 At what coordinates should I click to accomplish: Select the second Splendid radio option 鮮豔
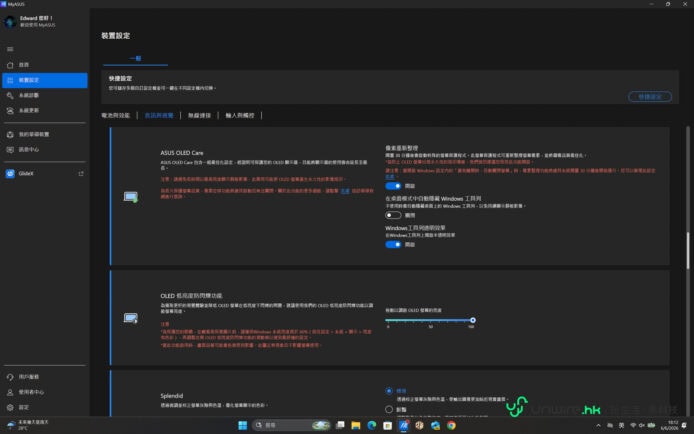tap(389, 410)
